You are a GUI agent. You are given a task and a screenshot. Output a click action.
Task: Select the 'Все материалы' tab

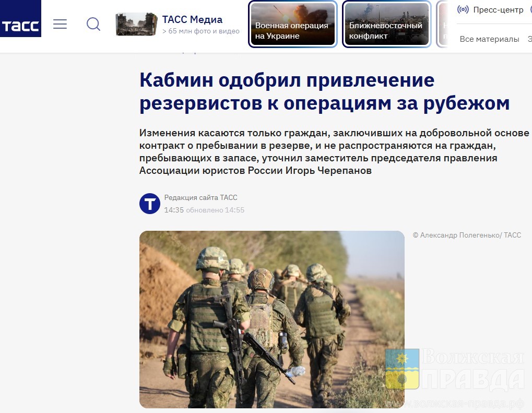[x=489, y=39]
